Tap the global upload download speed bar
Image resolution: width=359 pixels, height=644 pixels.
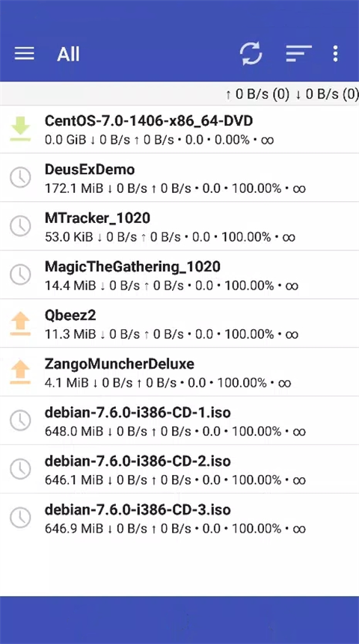[179, 94]
